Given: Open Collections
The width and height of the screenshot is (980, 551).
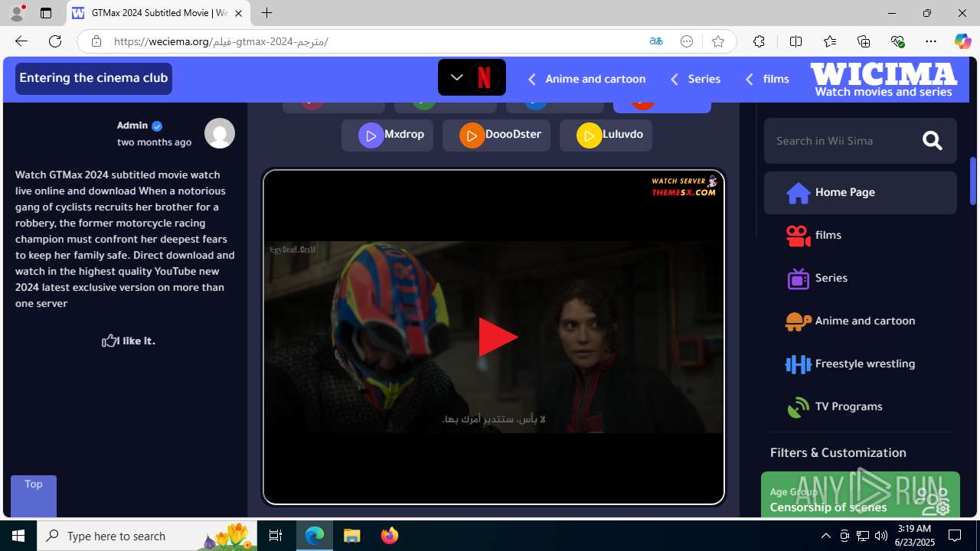Looking at the screenshot, I should coord(864,41).
